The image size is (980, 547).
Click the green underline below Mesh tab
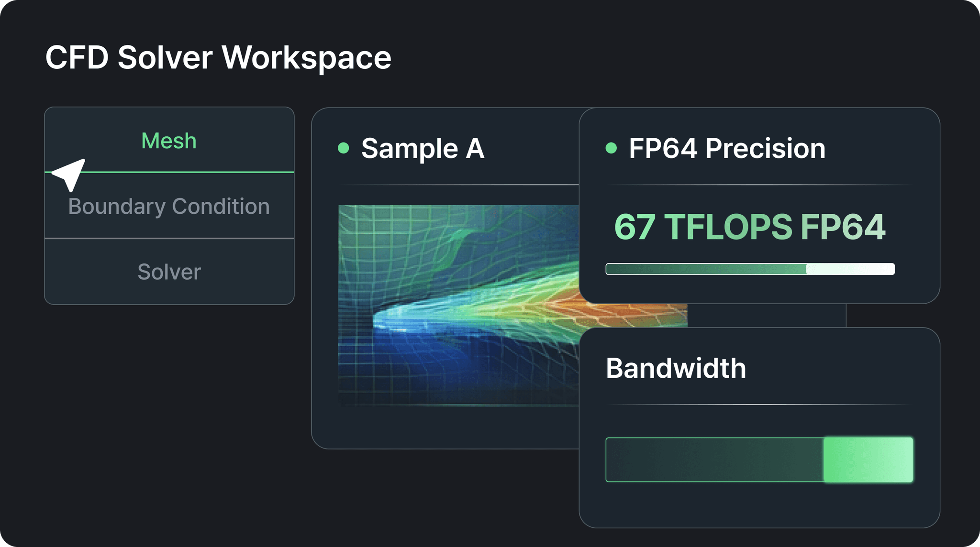(191, 172)
